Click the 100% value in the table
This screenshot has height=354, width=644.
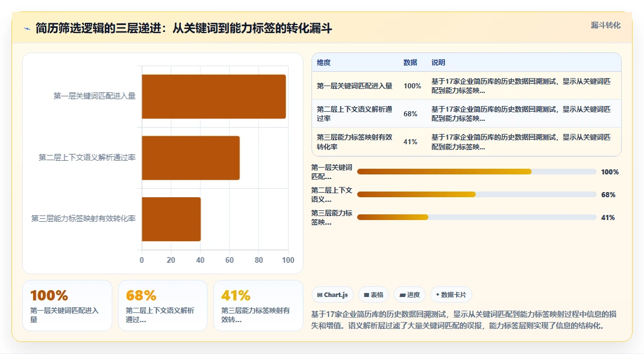tap(412, 86)
